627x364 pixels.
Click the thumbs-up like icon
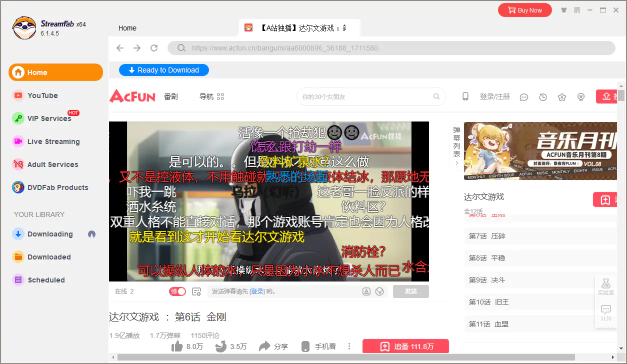click(x=177, y=346)
